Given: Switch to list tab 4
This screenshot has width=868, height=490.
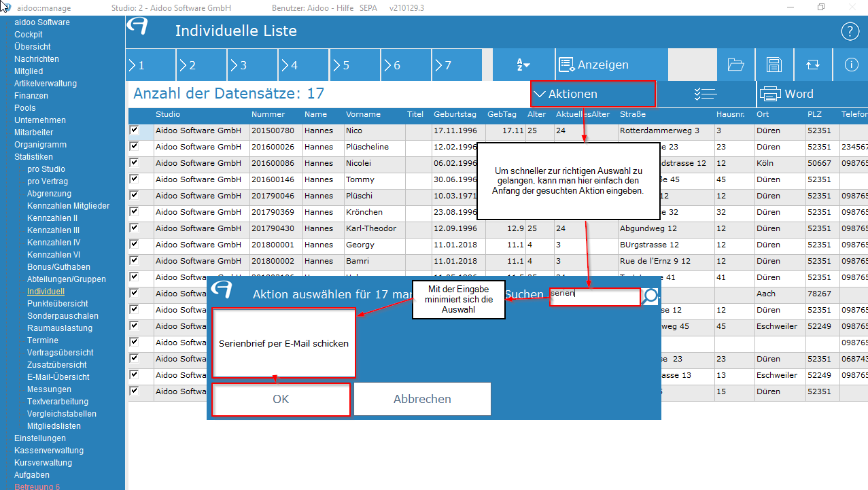Looking at the screenshot, I should pos(304,65).
